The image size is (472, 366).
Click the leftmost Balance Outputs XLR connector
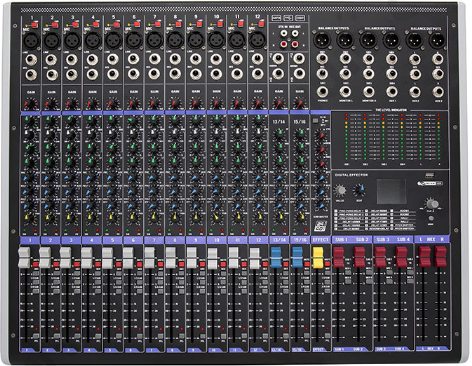321,40
